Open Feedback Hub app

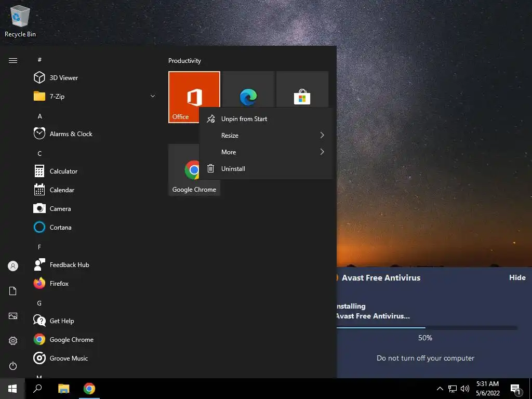(x=95, y=264)
